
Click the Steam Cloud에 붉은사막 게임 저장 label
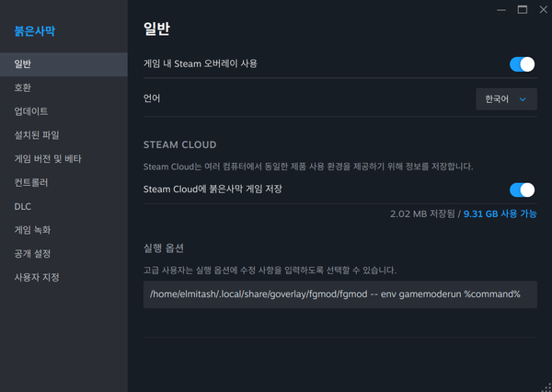pos(213,190)
